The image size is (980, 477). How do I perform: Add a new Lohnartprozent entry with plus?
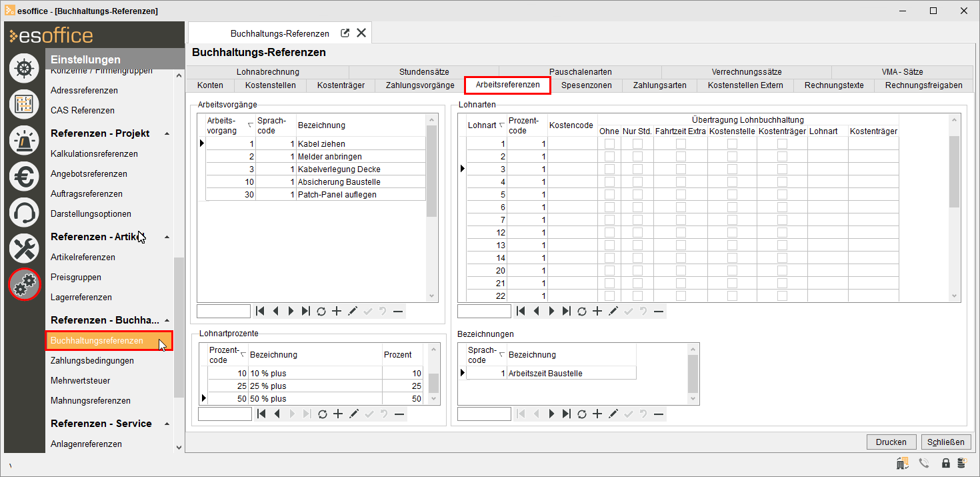[x=338, y=414]
